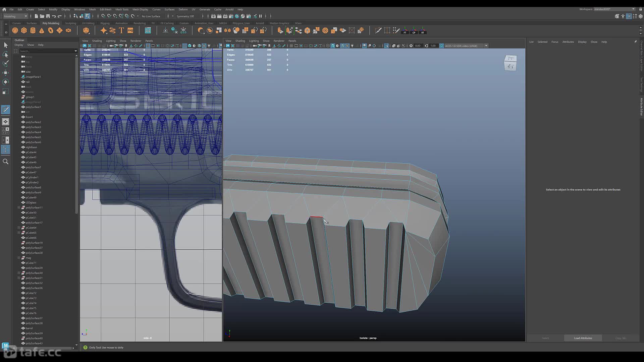This screenshot has height=362, width=644.
Task: Click the Save Scene icon
Action: point(48,16)
